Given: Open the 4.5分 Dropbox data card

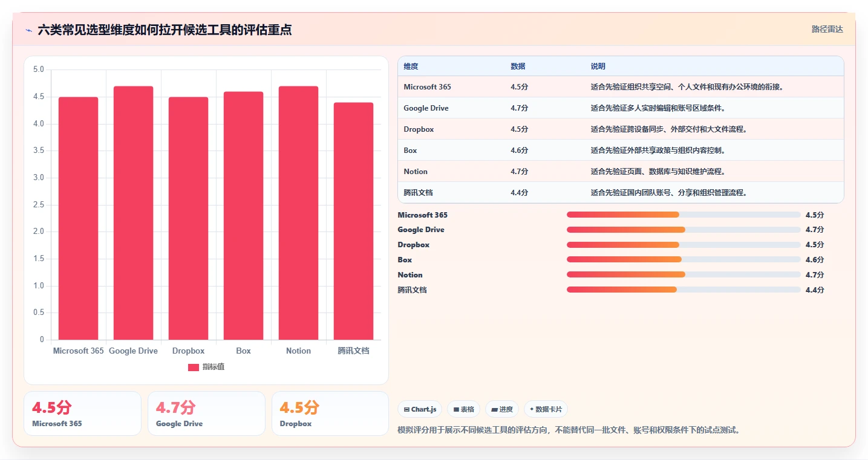Looking at the screenshot, I should pos(330,413).
